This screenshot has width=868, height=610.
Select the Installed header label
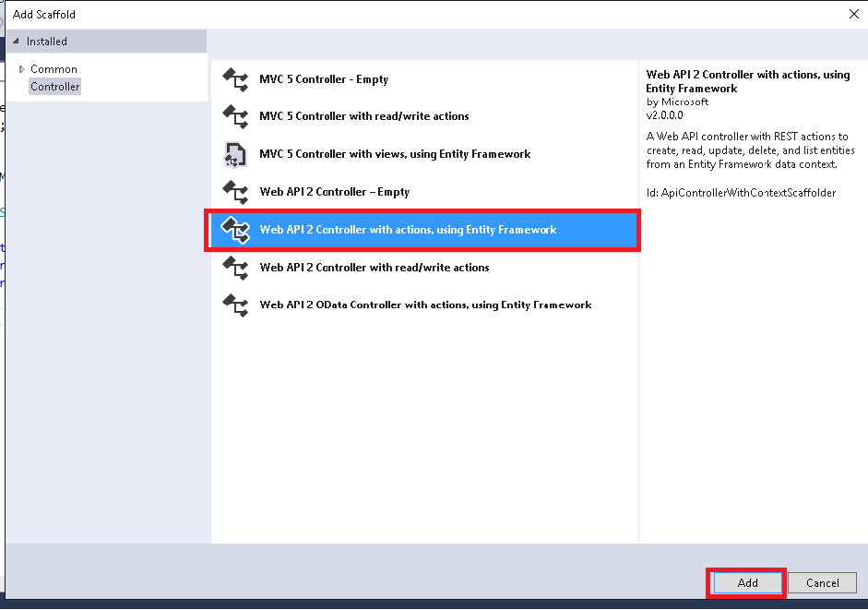coord(46,42)
